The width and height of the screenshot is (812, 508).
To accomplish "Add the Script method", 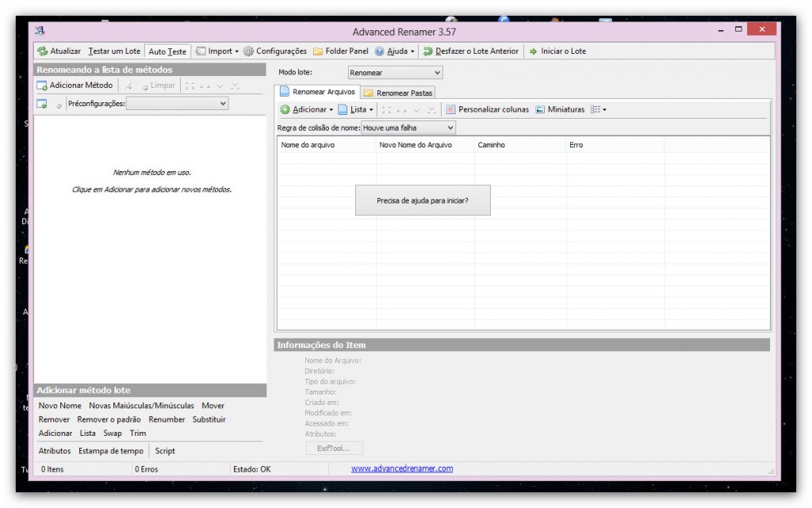I will pos(165,451).
